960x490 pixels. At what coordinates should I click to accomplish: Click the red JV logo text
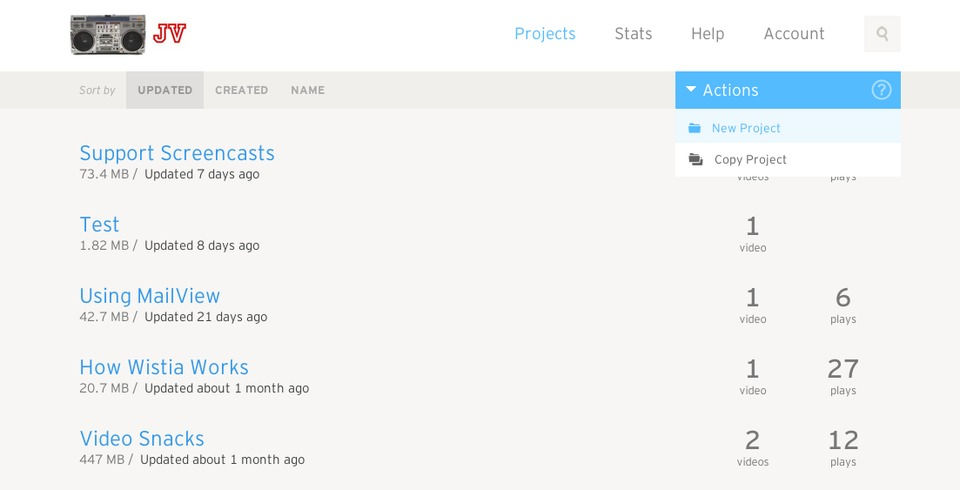coord(169,34)
